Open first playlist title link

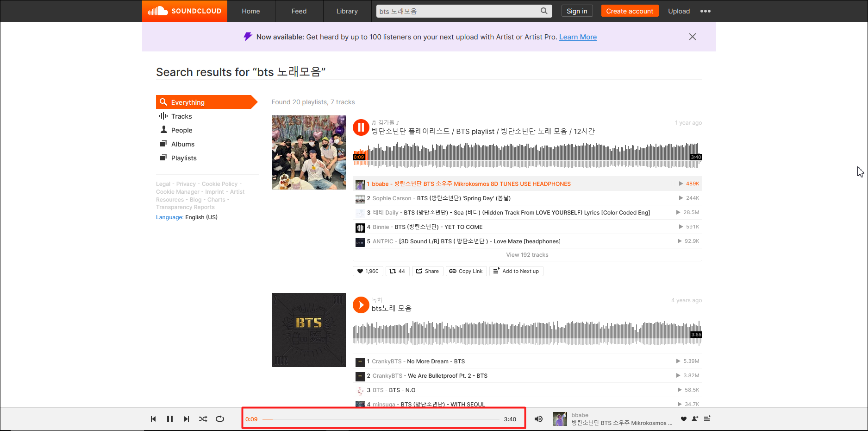(x=483, y=132)
